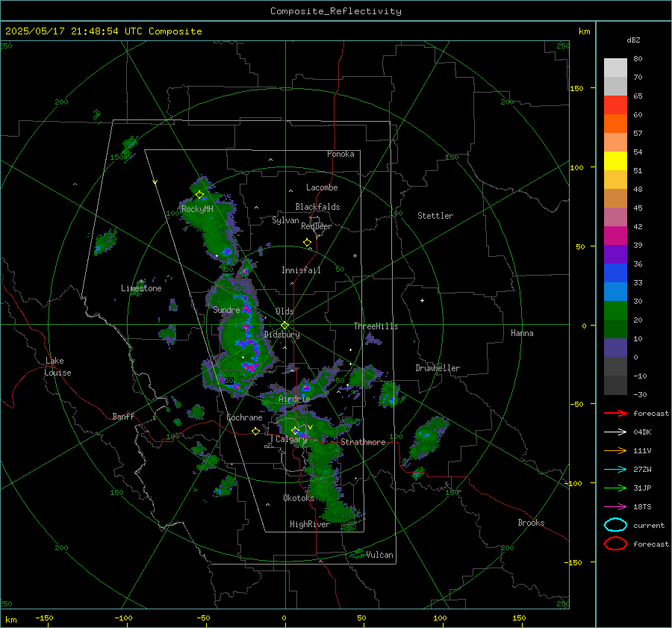Screen dimensions: 672x628
Task: Select the yellow 54 dBZ color swatch
Action: coord(615,161)
